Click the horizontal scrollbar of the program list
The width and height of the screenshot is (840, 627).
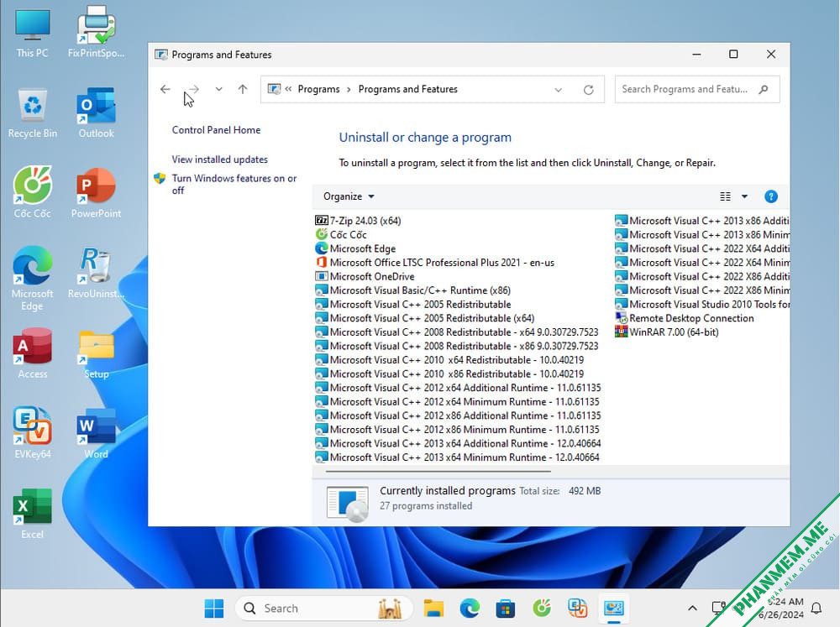pos(438,472)
